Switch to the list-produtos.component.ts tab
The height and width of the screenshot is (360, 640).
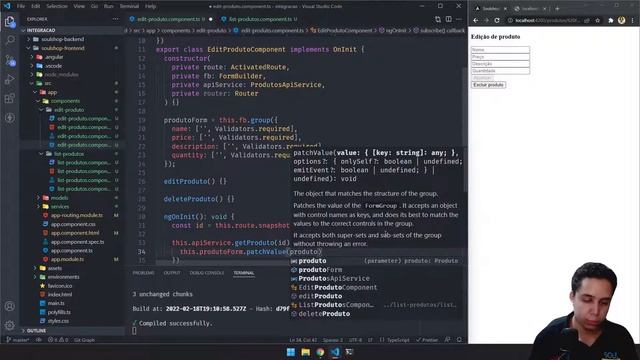pyautogui.click(x=260, y=19)
